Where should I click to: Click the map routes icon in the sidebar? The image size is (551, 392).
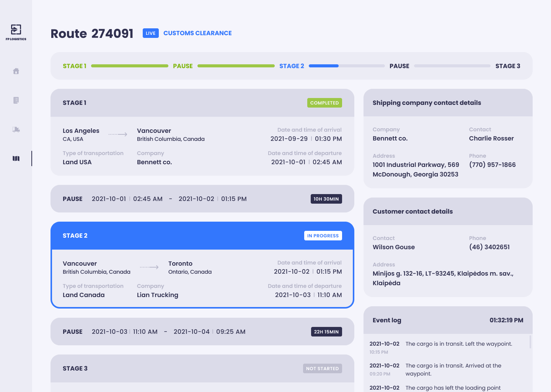(x=16, y=158)
